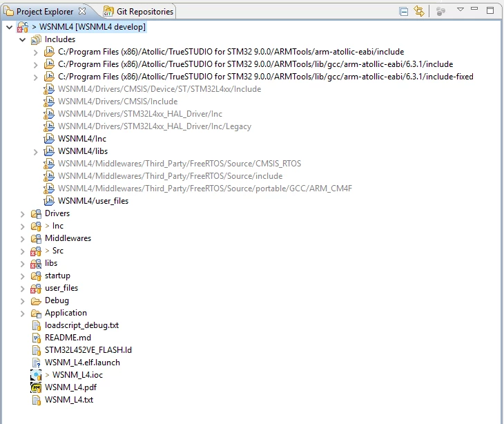The height and width of the screenshot is (424, 504).
Task: Click the Debug folder icon
Action: pyautogui.click(x=36, y=301)
